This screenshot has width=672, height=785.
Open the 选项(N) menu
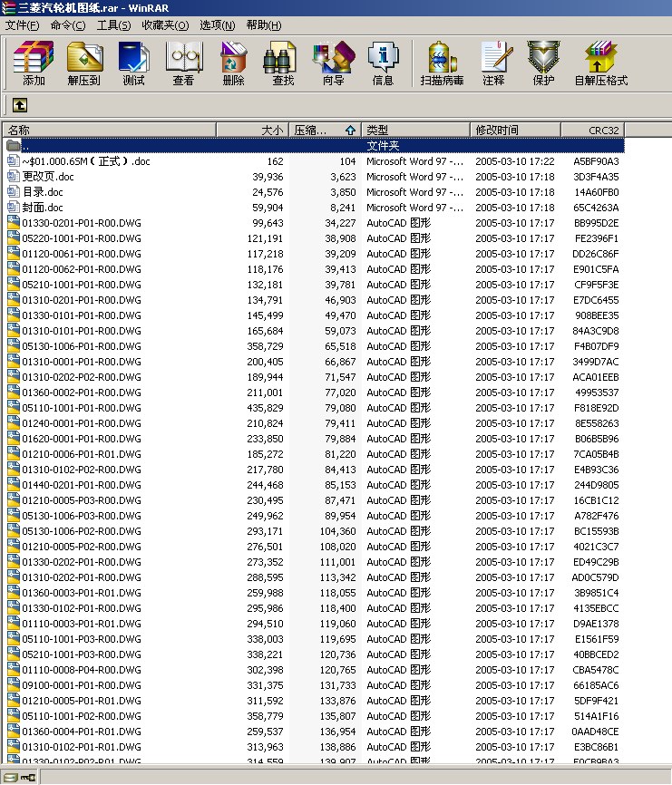click(218, 25)
